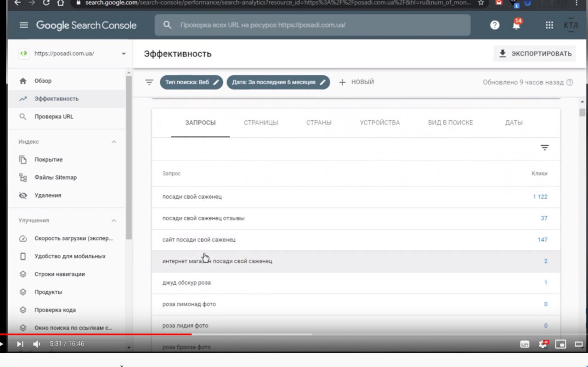Open the hamburger main menu

[x=24, y=25]
